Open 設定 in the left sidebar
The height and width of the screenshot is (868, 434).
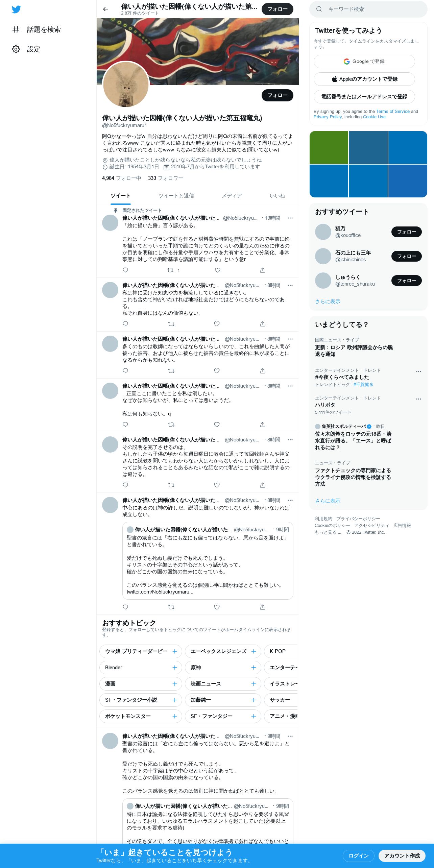[26, 49]
